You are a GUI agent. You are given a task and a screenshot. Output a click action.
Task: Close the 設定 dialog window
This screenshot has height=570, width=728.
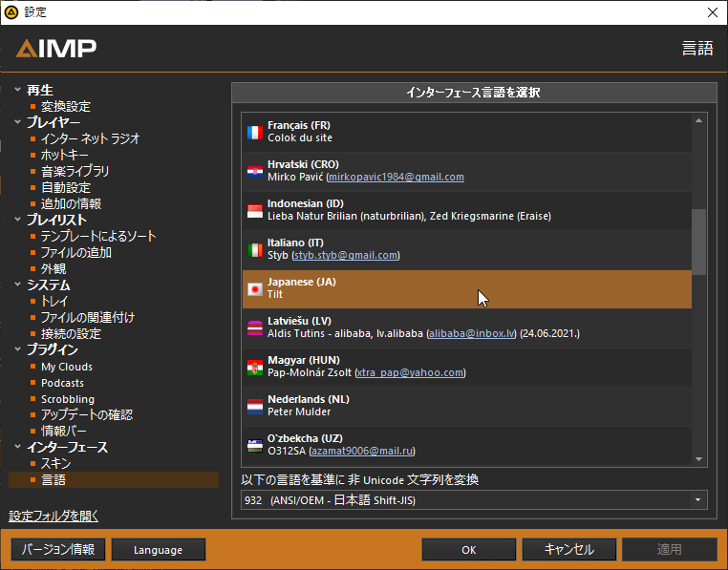pyautogui.click(x=712, y=12)
